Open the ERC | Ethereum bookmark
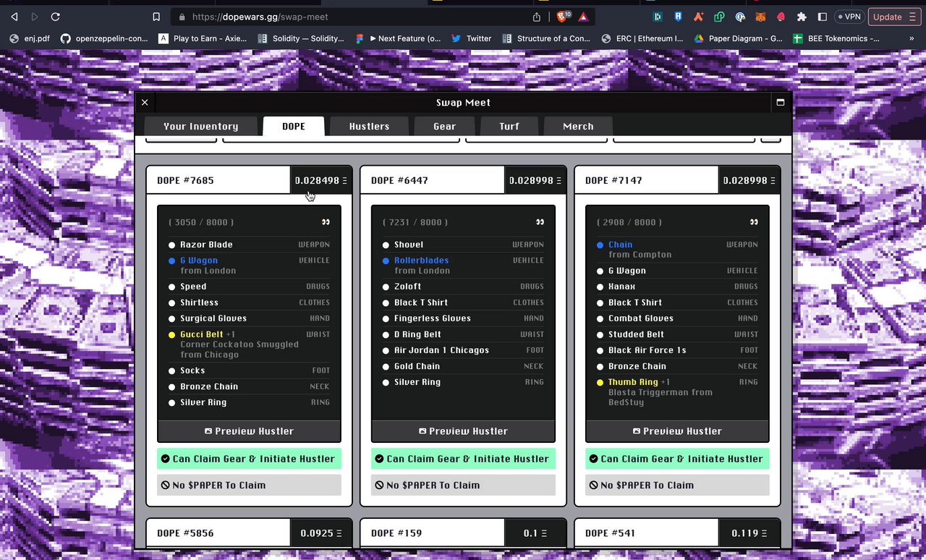Image resolution: width=926 pixels, height=560 pixels. coord(642,38)
